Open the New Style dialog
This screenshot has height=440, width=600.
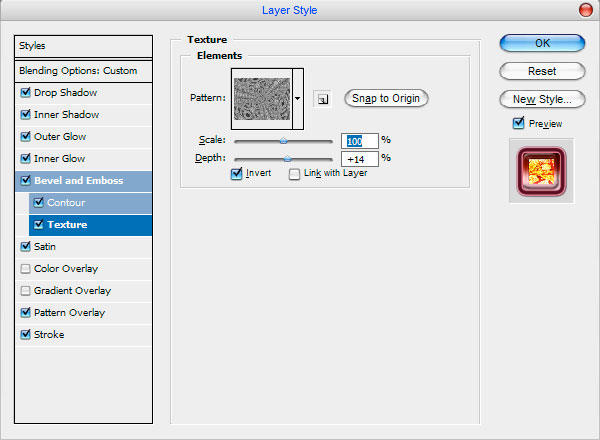[x=542, y=99]
